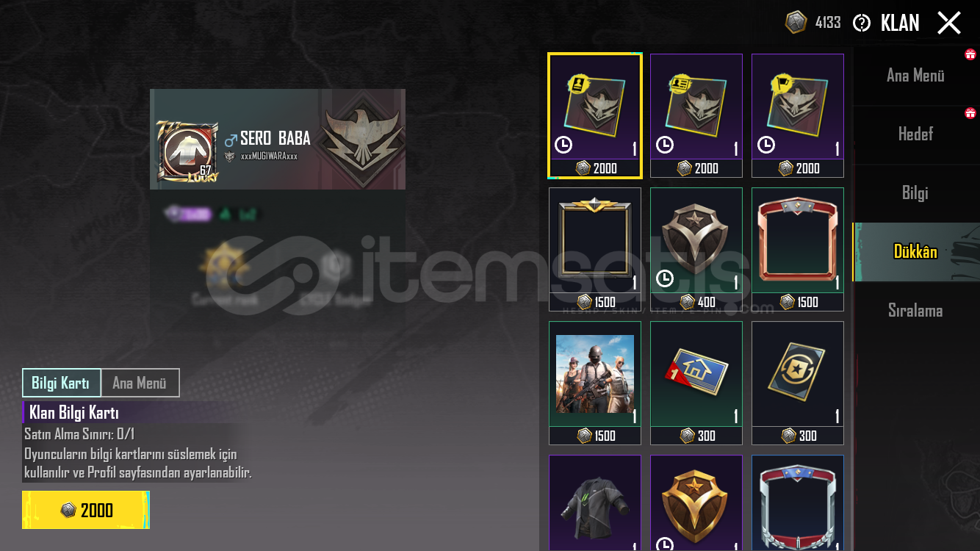Choose the silver star shield badge for 400
The width and height of the screenshot is (980, 551).
(696, 249)
